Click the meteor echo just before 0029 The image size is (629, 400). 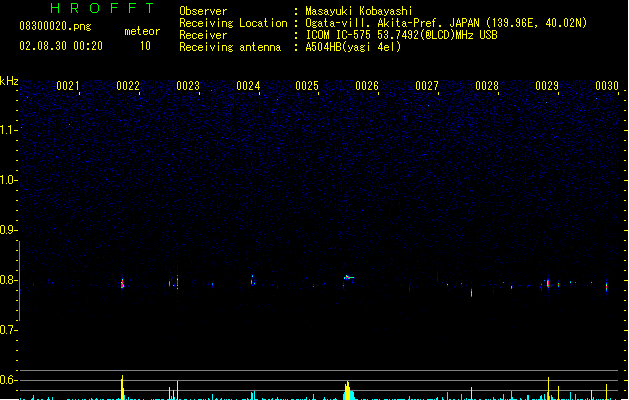click(x=548, y=283)
